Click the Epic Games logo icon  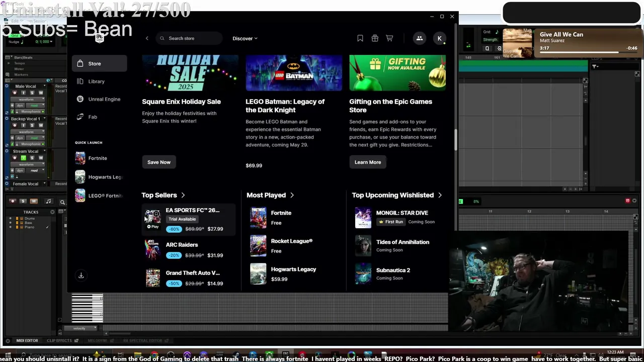point(99,38)
